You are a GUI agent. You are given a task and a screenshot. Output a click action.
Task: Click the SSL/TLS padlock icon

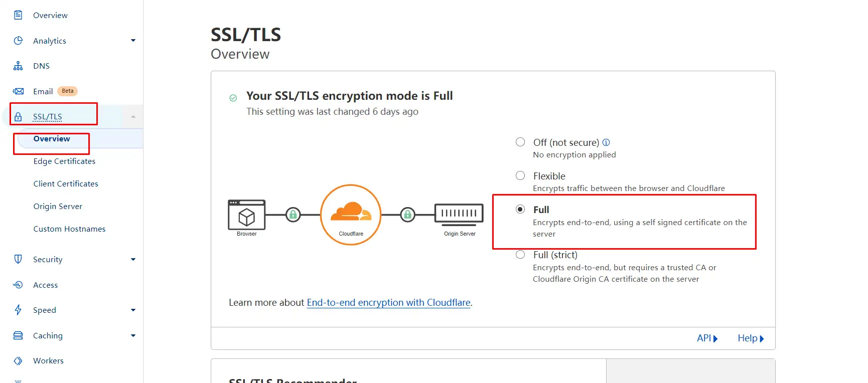[18, 117]
